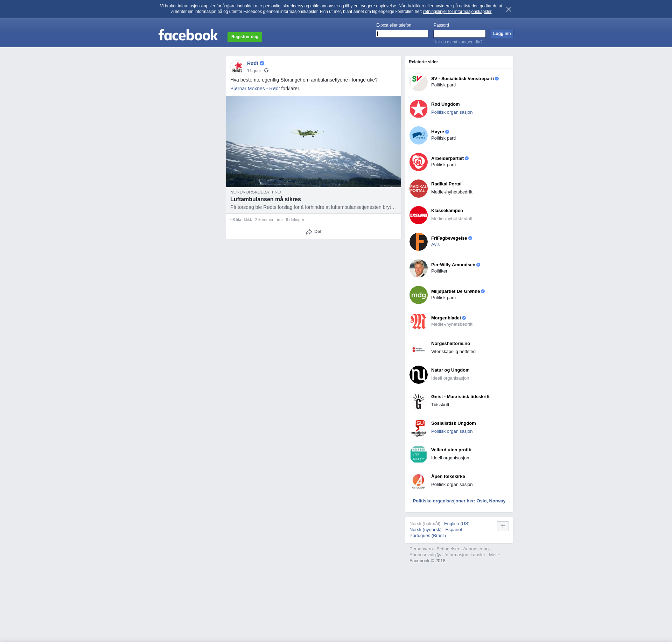Screen dimensions: 672x642
Task: Open Arbeiderpartiet name link
Action: pyautogui.click(x=447, y=158)
